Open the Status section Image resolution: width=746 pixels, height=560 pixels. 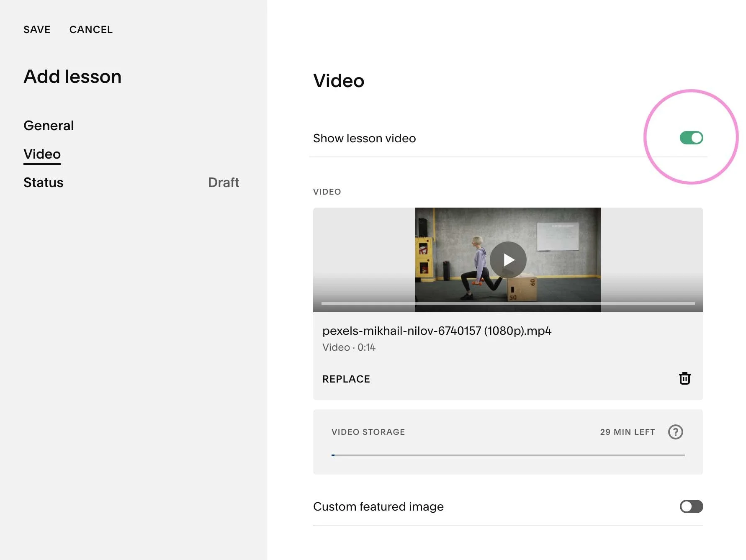[x=43, y=182]
